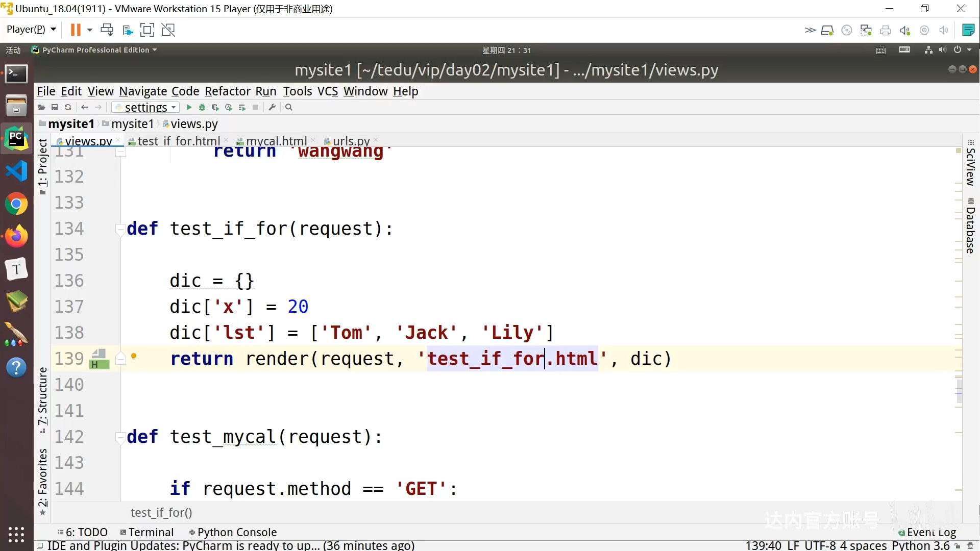Open the Run menu
980x551 pixels.
point(266,91)
